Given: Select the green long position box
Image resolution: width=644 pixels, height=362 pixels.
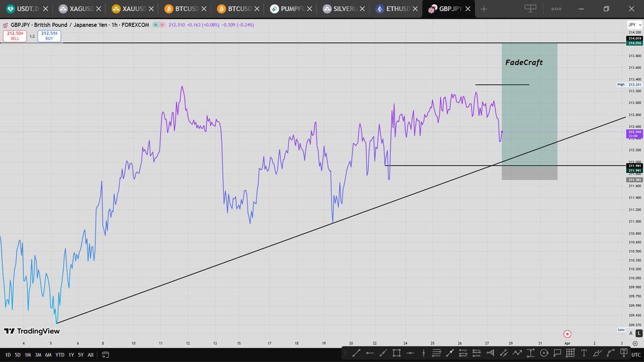Looking at the screenshot, I should (530, 104).
